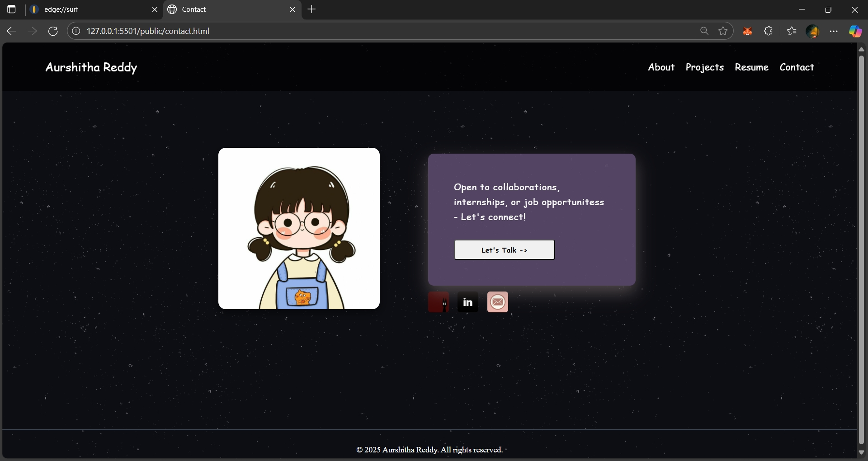
Task: Toggle the vertical tabs pane icon
Action: (x=11, y=9)
